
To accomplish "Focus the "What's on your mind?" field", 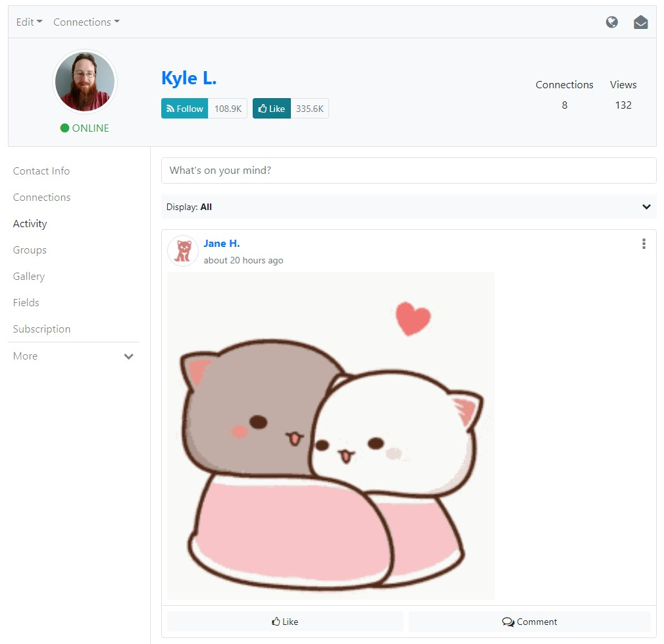I will [409, 171].
